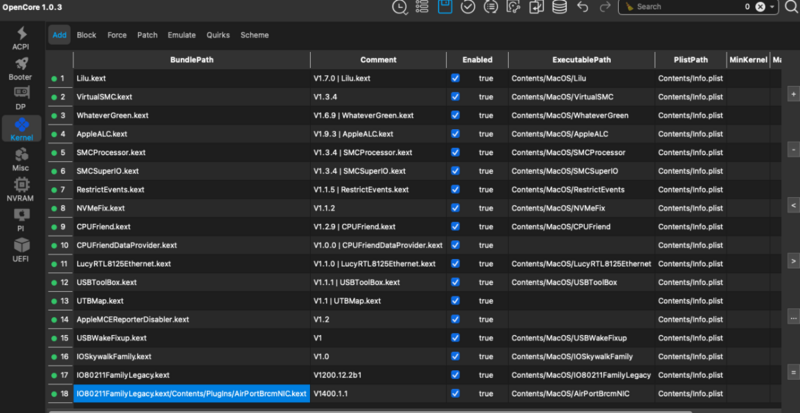Select the RestrictEvents.kext bundle path cell
The image size is (800, 413).
192,189
